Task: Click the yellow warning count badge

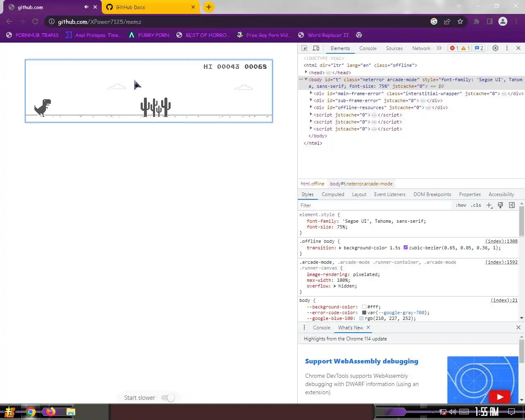Action: pos(466,48)
